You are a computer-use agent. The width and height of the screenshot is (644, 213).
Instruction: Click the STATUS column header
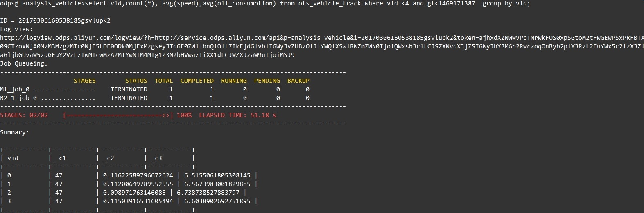pyautogui.click(x=136, y=81)
